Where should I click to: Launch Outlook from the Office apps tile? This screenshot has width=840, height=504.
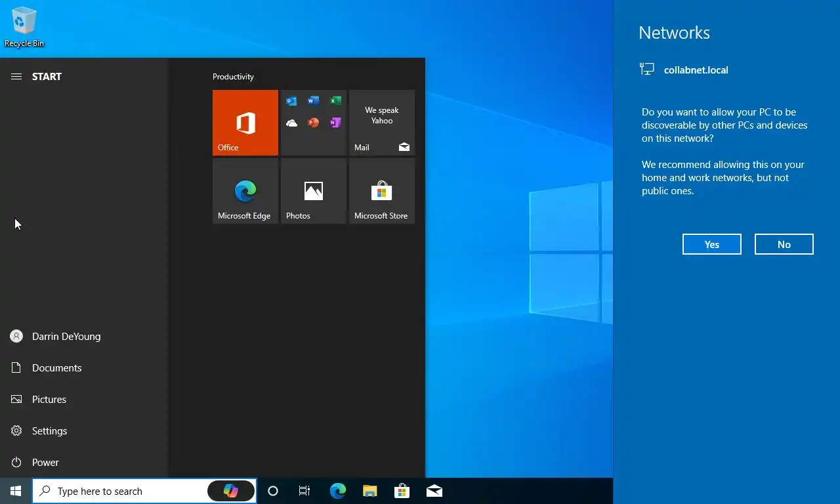pos(291,101)
